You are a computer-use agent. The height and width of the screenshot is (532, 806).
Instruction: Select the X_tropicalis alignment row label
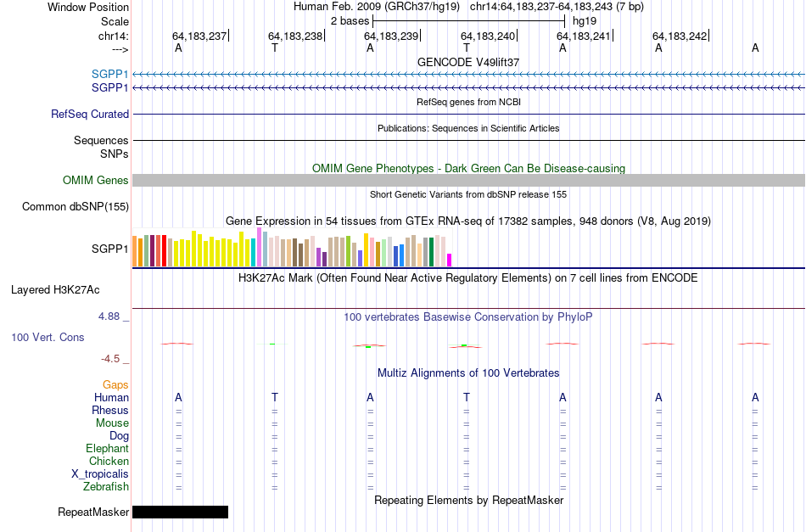click(x=100, y=474)
